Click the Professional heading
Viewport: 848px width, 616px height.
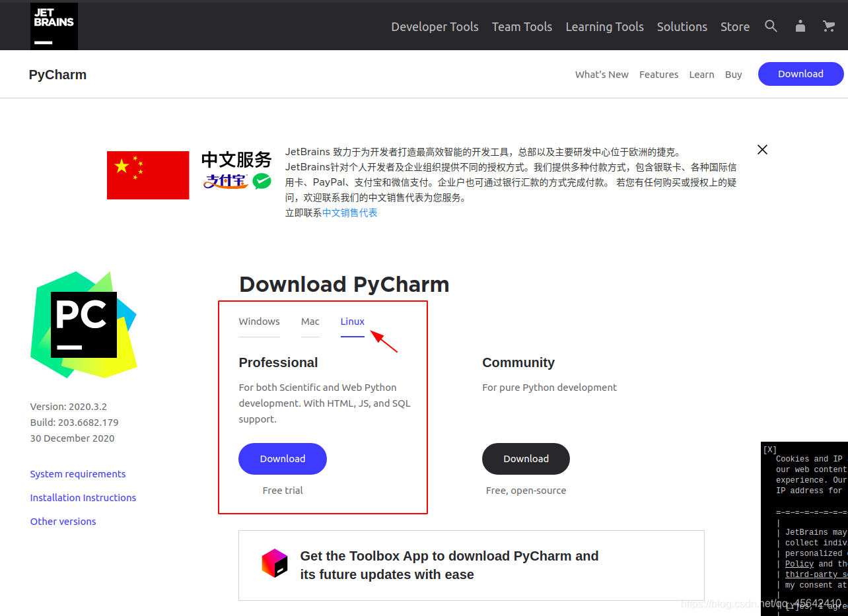pyautogui.click(x=278, y=362)
